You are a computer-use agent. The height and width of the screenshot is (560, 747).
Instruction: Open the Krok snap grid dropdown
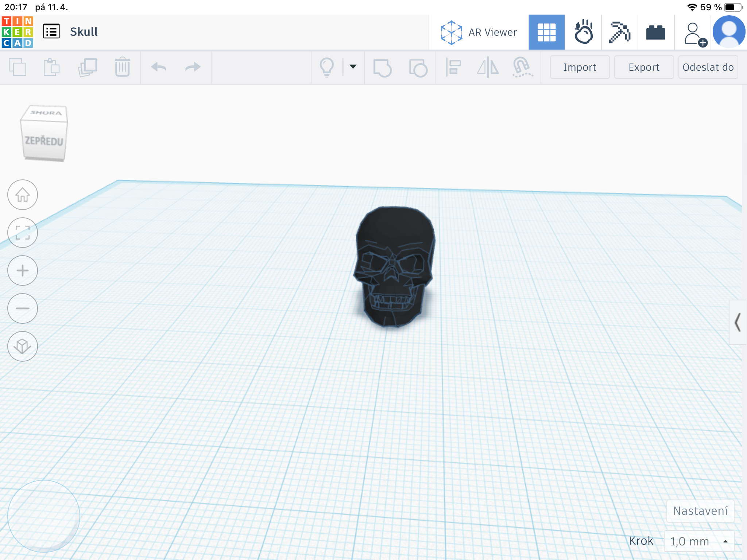699,541
